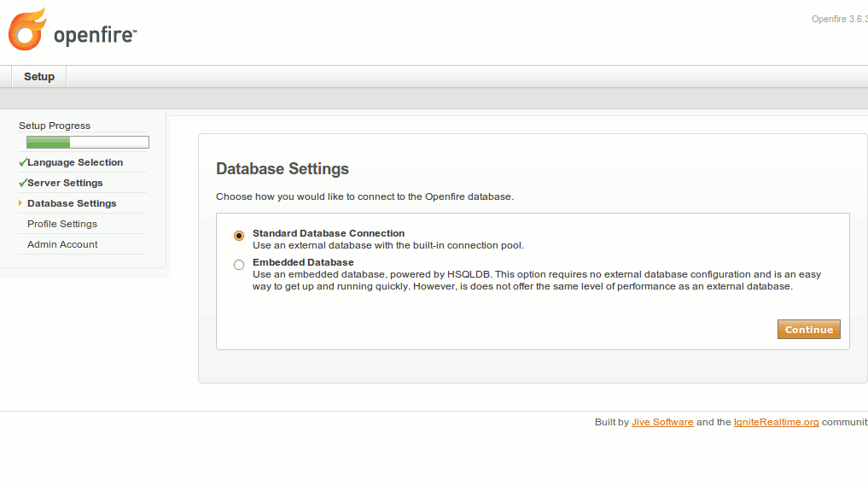The image size is (868, 486).
Task: Click the Standard Database Connection label text
Action: [329, 233]
